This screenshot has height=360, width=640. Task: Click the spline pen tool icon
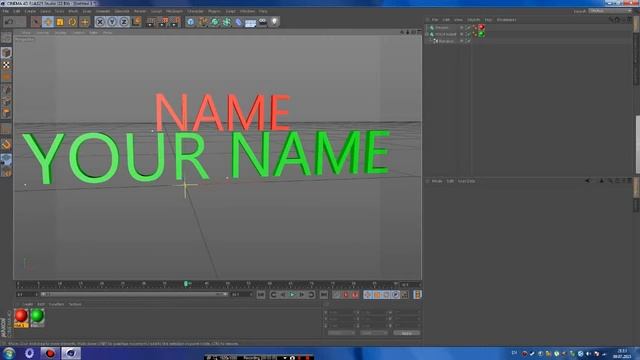point(203,22)
